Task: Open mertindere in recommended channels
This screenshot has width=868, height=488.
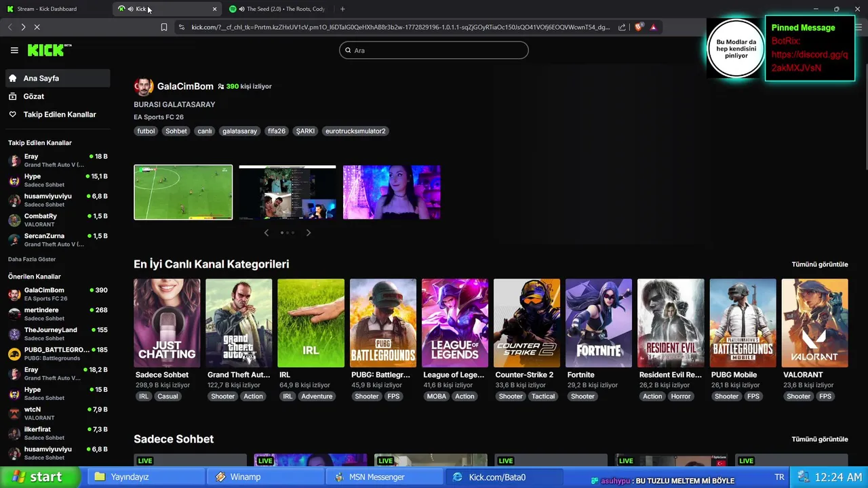Action: [x=58, y=314]
